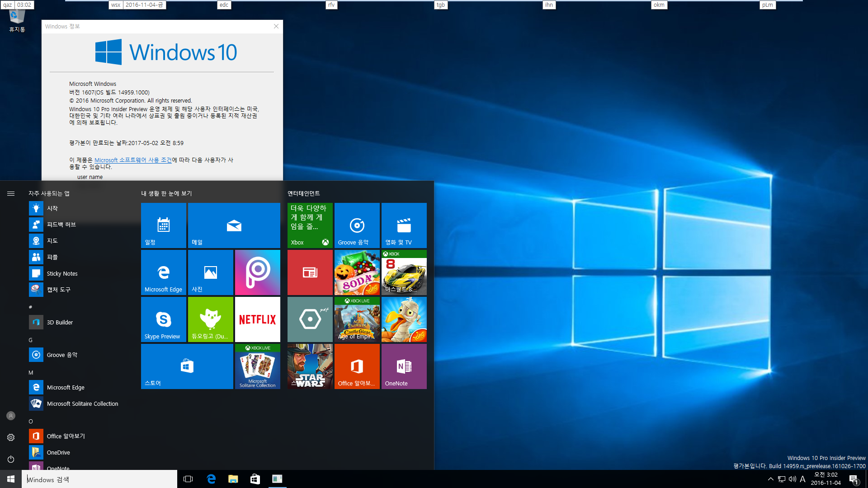The width and height of the screenshot is (868, 488).
Task: Open Settings gear in Start menu
Action: (11, 437)
